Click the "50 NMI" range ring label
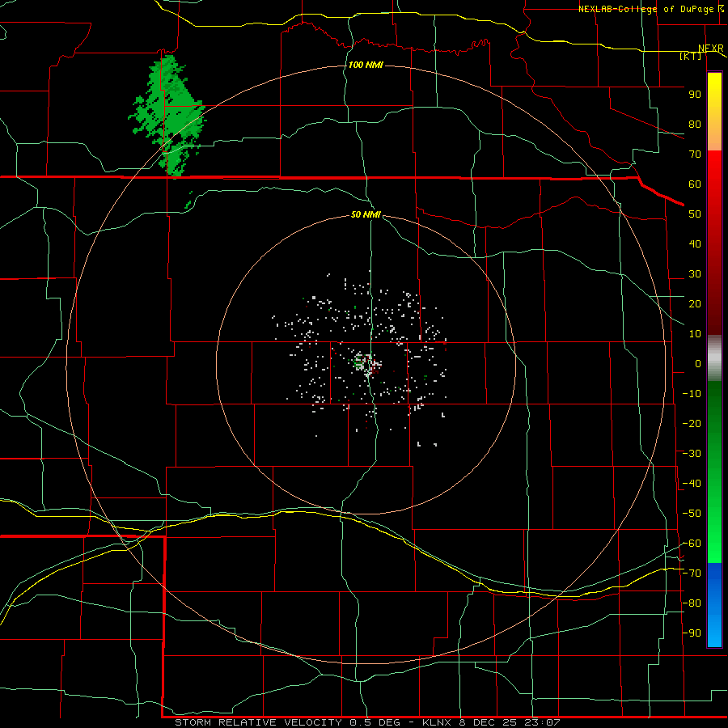 (366, 214)
